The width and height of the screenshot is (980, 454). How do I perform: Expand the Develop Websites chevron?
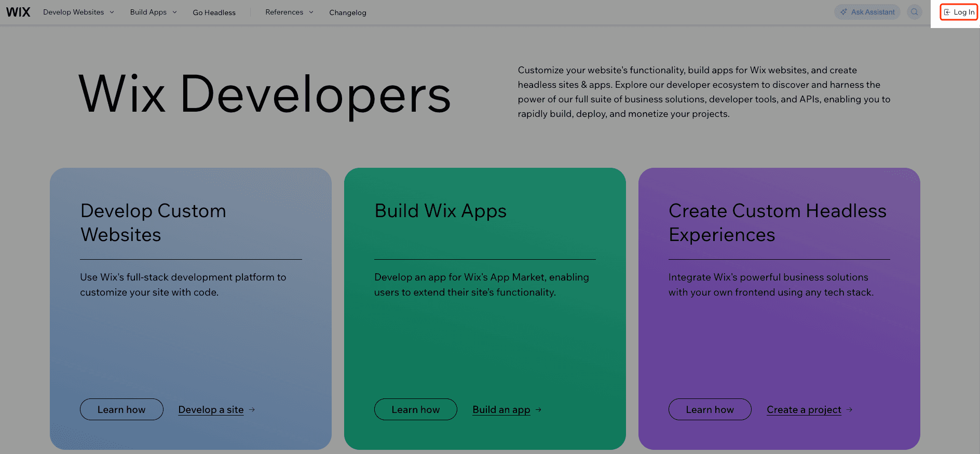click(x=112, y=12)
